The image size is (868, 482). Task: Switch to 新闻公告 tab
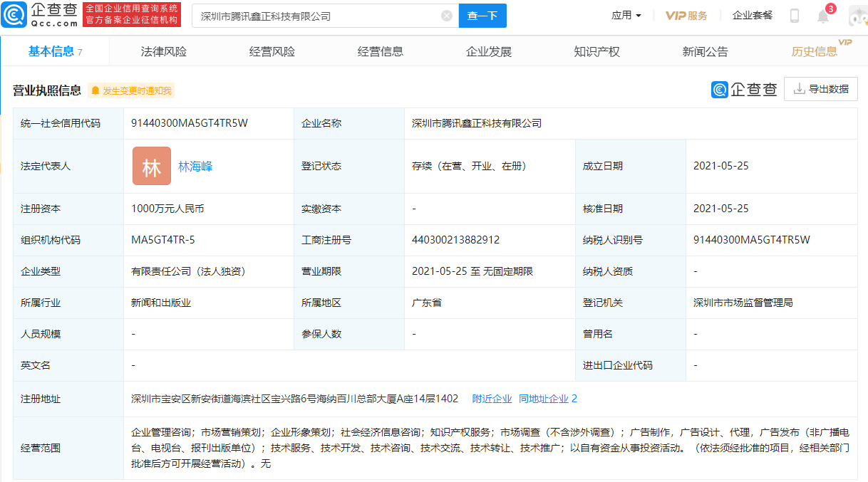pyautogui.click(x=706, y=51)
